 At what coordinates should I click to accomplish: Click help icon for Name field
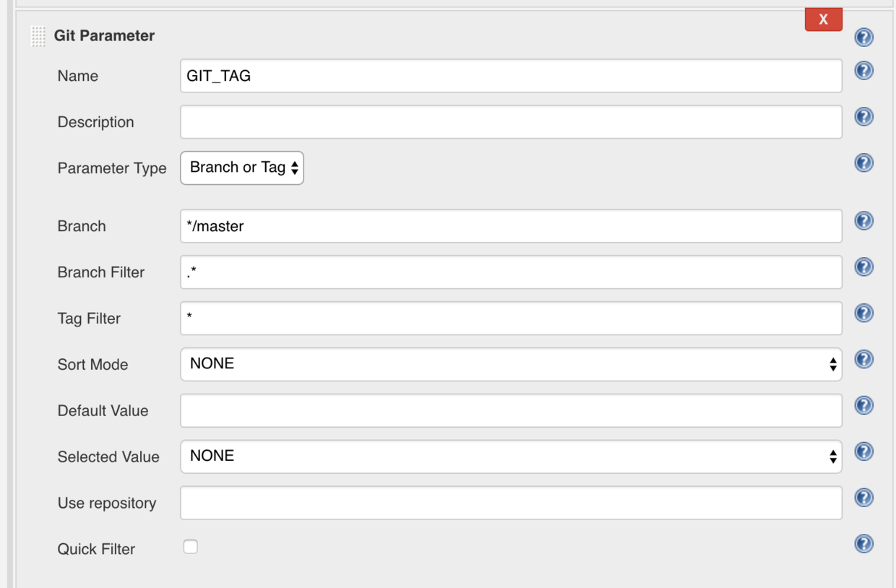tap(863, 71)
